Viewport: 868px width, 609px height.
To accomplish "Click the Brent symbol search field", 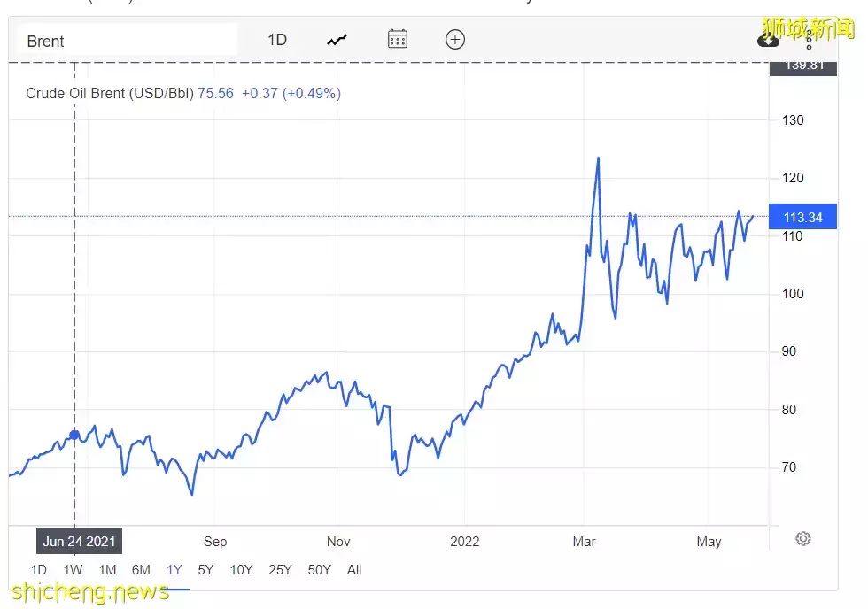I will tap(124, 41).
